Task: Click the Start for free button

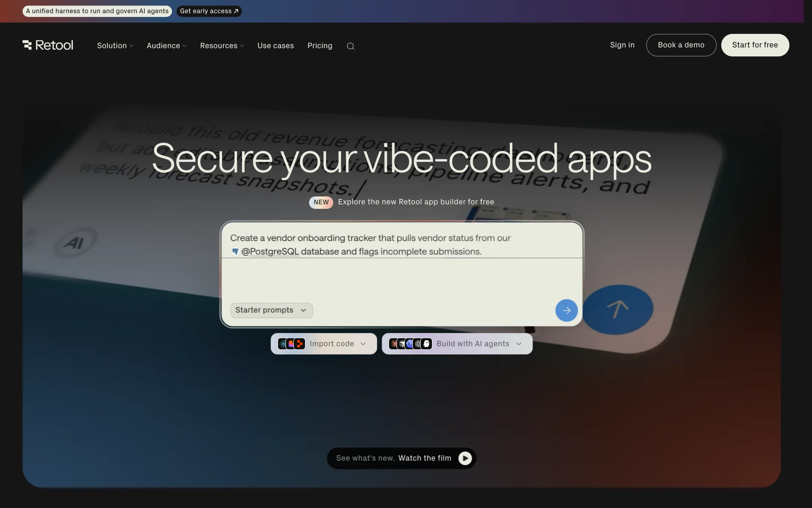Action: click(755, 45)
